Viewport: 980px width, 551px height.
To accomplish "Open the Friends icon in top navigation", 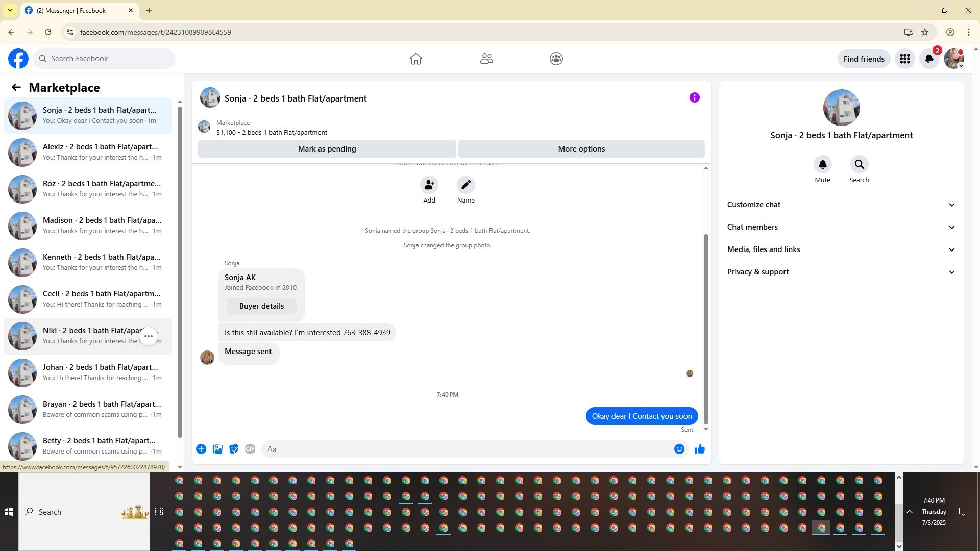I will pyautogui.click(x=486, y=59).
